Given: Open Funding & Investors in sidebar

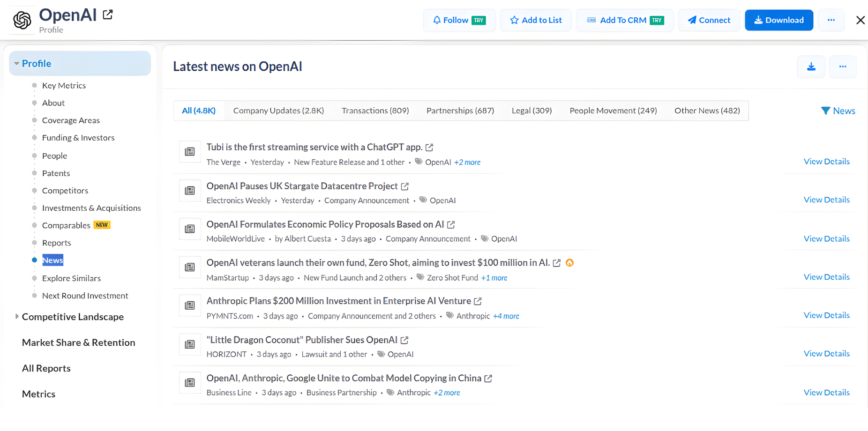Looking at the screenshot, I should [x=78, y=138].
